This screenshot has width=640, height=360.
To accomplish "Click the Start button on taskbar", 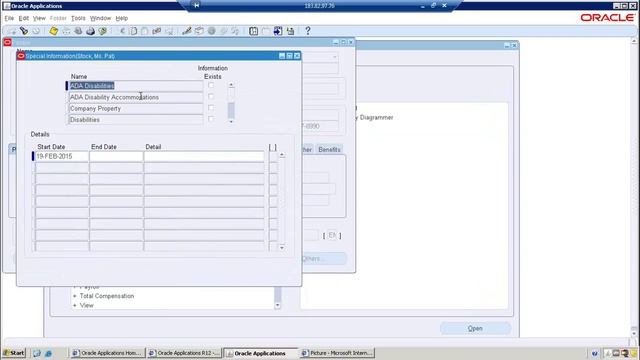I will coord(14,353).
